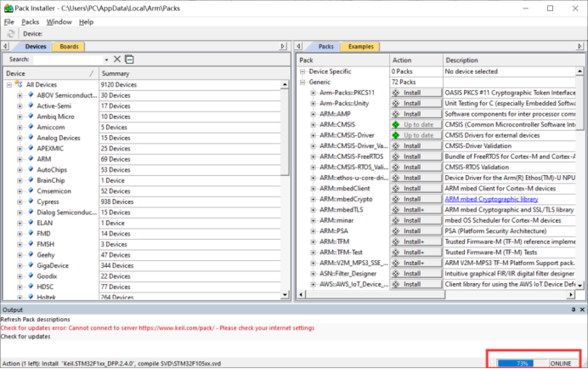Screen dimensions: 588x369
Task: Click the Pack Installer app icon in title bar
Action: pyautogui.click(x=8, y=9)
